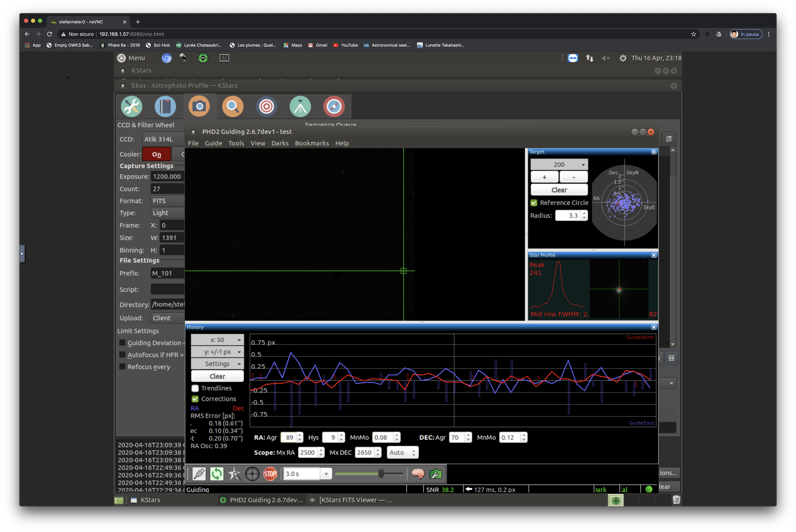The height and width of the screenshot is (532, 796).
Task: Open the x: 50 scale dropdown
Action: point(217,340)
